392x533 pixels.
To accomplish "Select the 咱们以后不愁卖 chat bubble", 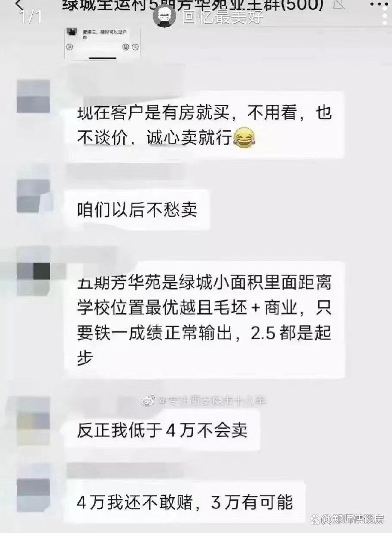I will [137, 210].
